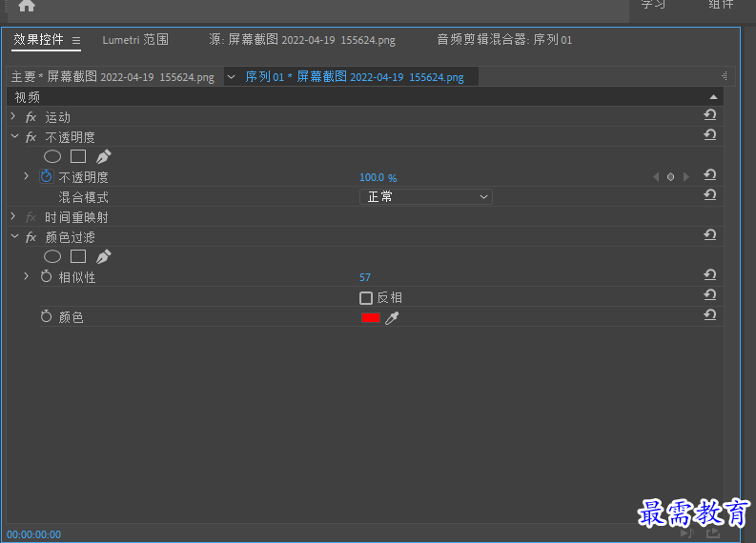This screenshot has height=543, width=756.
Task: Create 4-point polygon mask under 不透明度
Action: pyautogui.click(x=78, y=156)
